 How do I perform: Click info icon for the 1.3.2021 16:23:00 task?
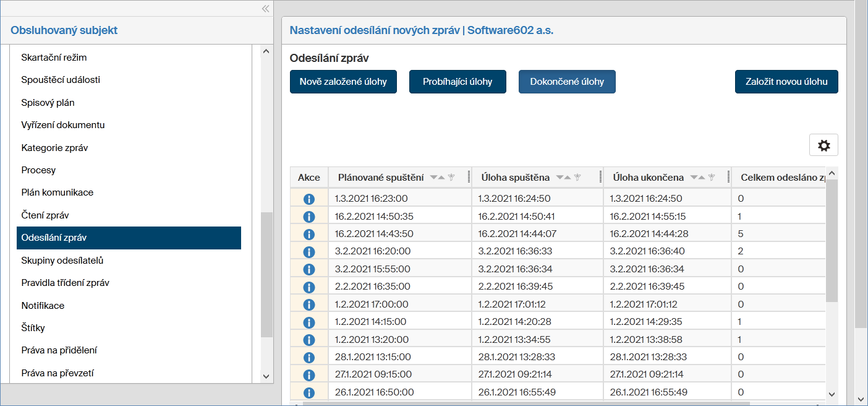tap(309, 199)
